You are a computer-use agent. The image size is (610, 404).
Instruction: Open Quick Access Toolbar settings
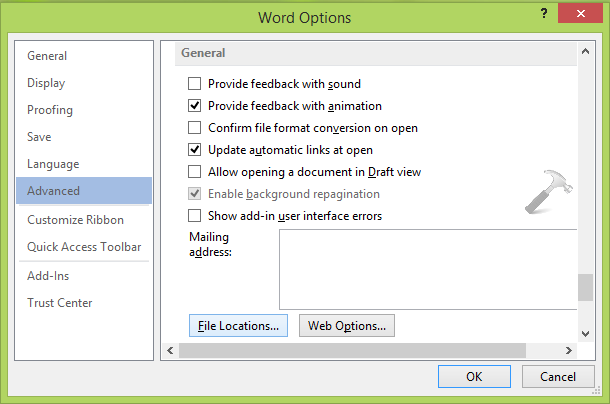84,247
